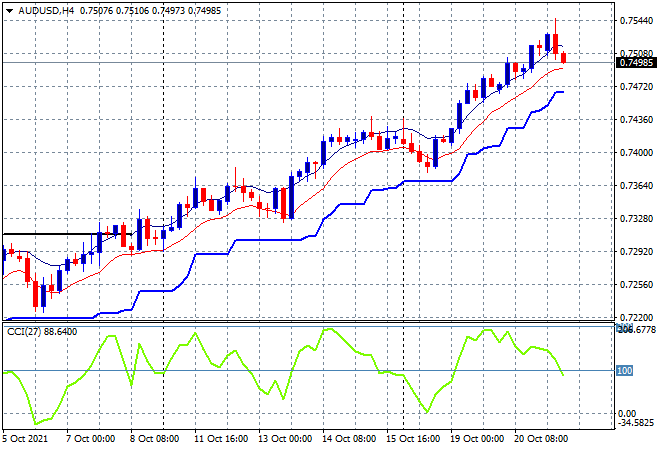Click the 7 Oct 00:00 time label

(x=90, y=439)
